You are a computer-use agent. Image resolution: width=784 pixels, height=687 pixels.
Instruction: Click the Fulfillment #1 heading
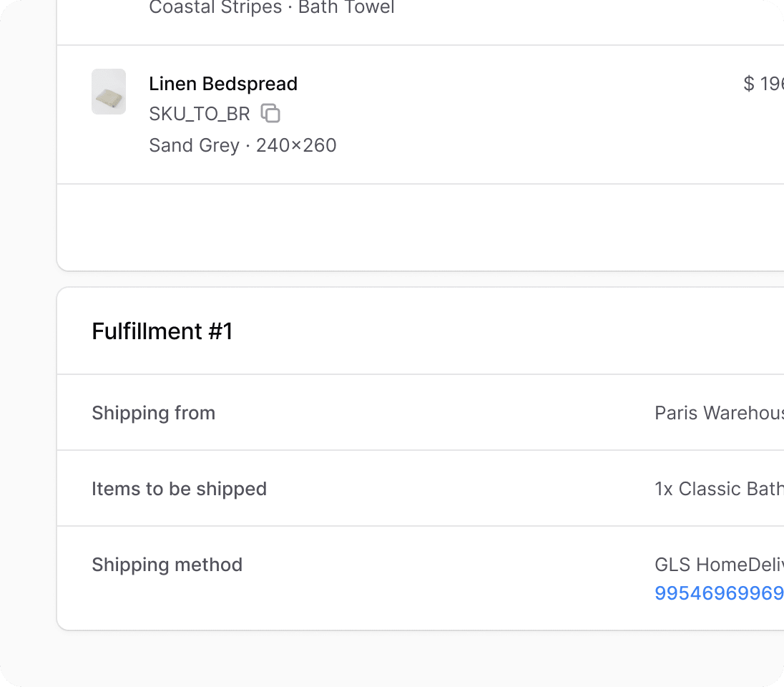(162, 331)
